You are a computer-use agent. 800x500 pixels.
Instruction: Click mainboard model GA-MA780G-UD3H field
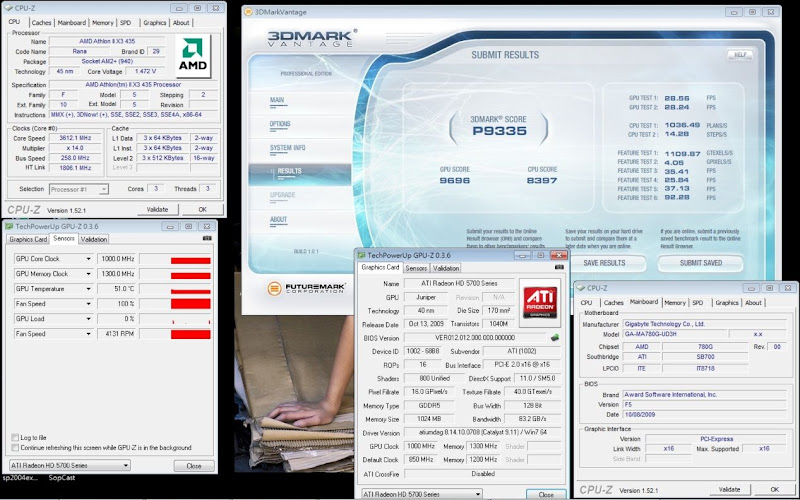point(674,334)
